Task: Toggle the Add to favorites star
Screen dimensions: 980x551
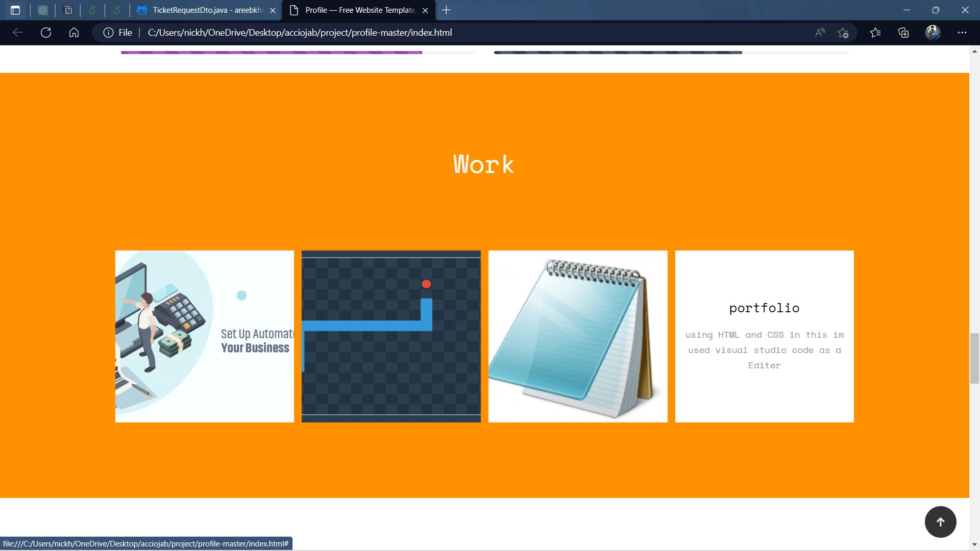Action: pos(843,32)
